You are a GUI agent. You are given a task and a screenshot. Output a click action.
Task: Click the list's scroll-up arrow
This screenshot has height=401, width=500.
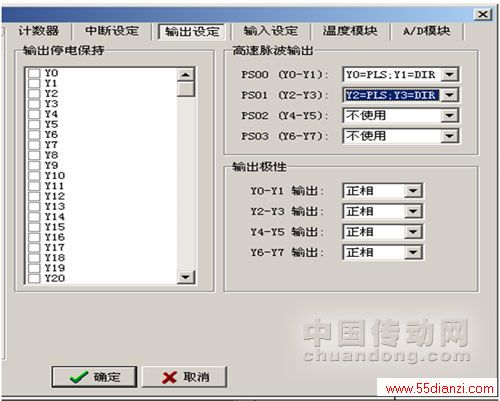point(185,75)
